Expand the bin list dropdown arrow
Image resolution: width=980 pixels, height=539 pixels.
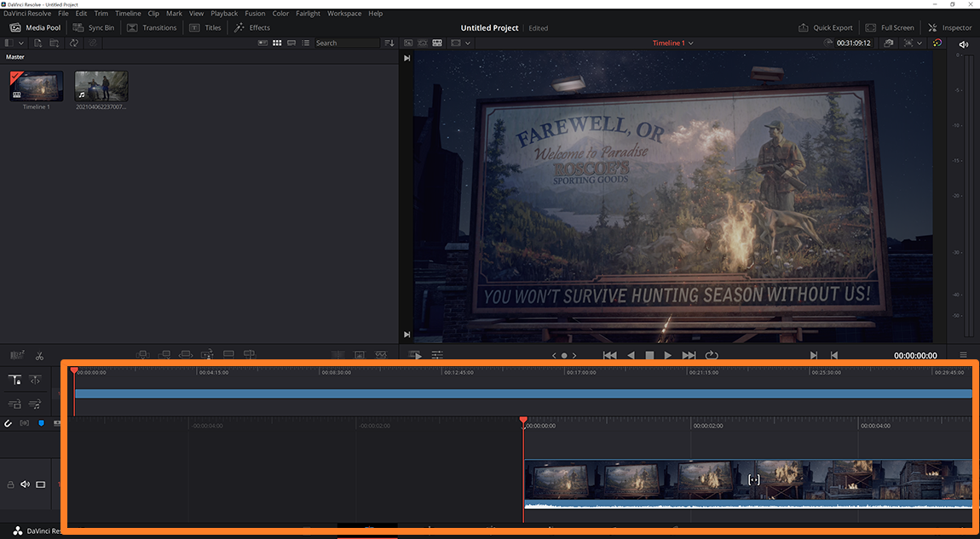(21, 43)
